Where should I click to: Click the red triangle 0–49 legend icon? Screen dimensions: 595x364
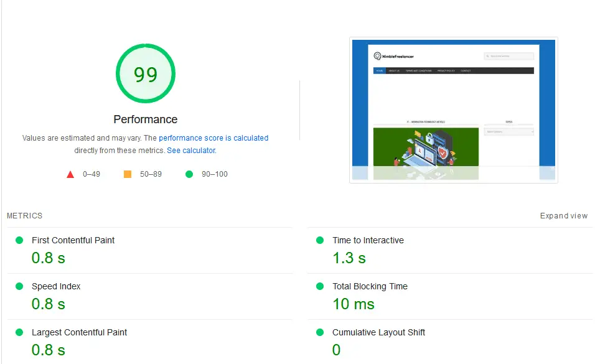coord(70,174)
